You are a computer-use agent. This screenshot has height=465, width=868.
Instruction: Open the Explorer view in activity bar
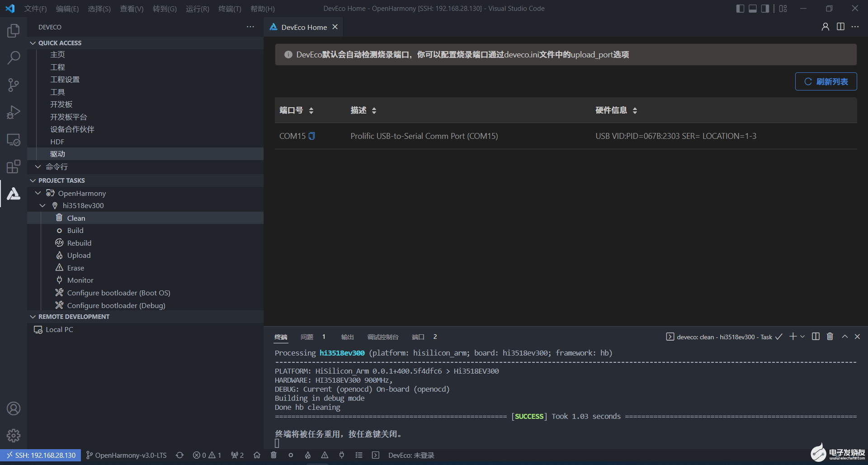(x=14, y=31)
